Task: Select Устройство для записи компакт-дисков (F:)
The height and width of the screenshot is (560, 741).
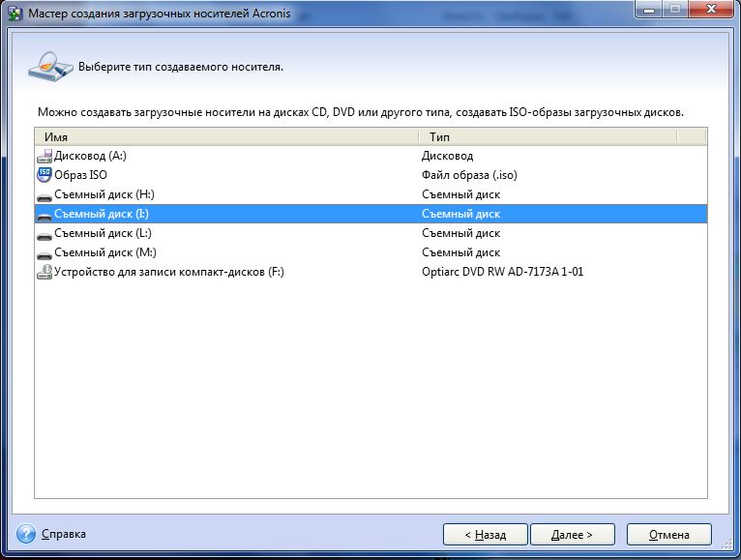Action: pyautogui.click(x=370, y=272)
